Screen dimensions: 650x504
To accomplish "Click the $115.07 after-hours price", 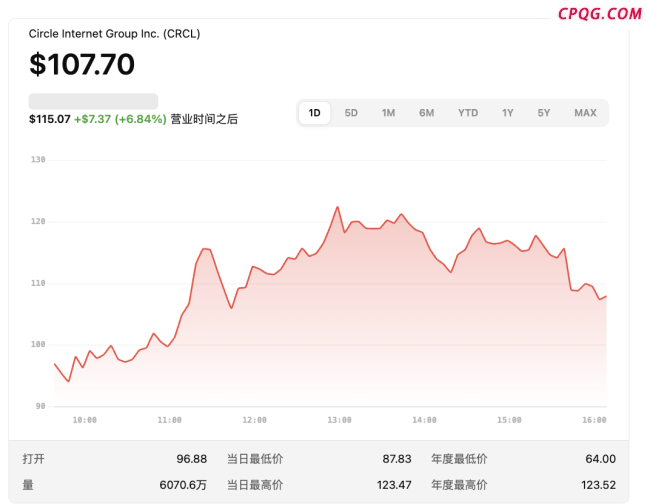I will [x=50, y=119].
